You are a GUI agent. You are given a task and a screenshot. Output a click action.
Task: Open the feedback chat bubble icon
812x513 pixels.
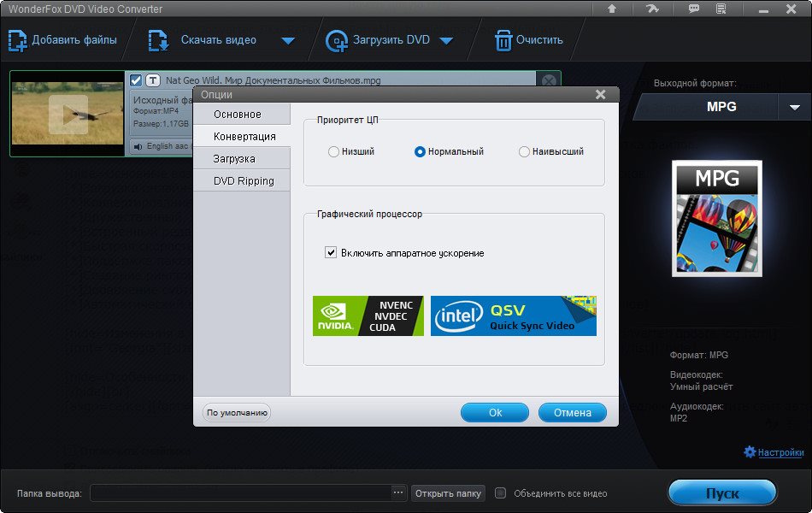point(693,9)
